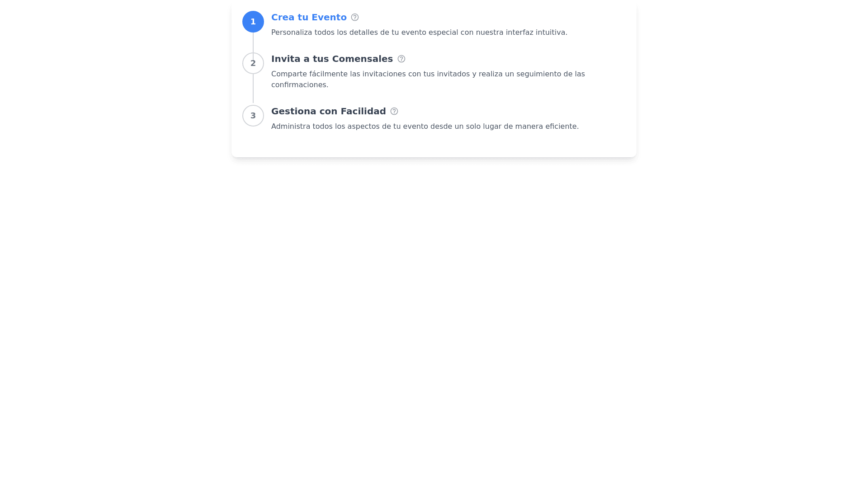Click the Crea tu Evento heading

coord(309,18)
